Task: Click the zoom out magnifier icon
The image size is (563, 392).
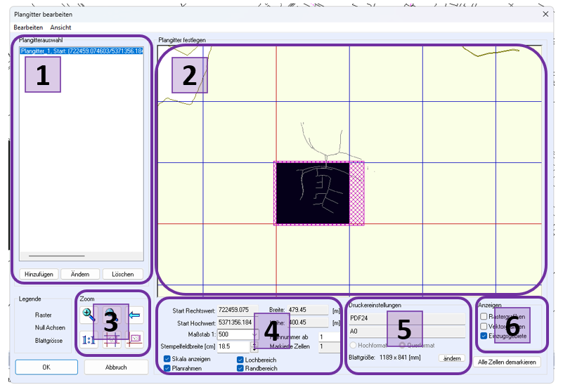Action: 112,314
